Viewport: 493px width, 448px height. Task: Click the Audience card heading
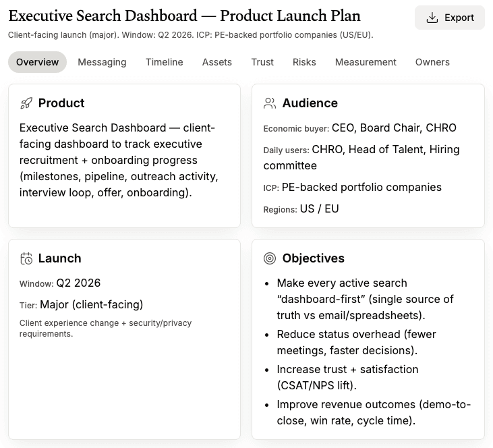tap(310, 103)
